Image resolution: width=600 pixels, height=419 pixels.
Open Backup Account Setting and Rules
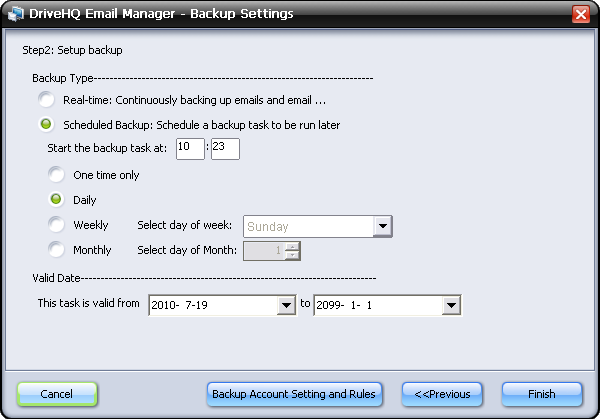tap(294, 394)
